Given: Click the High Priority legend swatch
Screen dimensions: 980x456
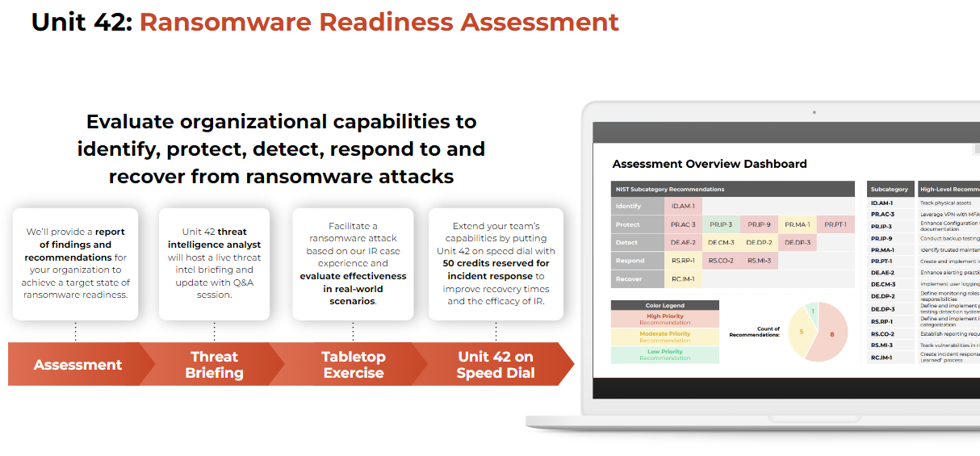Looking at the screenshot, I should coord(664,319).
